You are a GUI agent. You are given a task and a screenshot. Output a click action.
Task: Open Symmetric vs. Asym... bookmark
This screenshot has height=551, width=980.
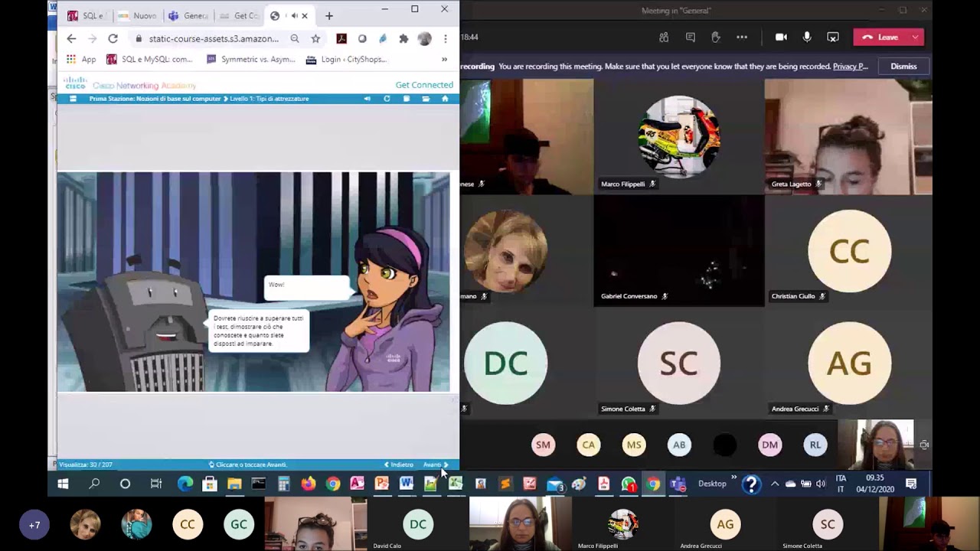coord(250,59)
